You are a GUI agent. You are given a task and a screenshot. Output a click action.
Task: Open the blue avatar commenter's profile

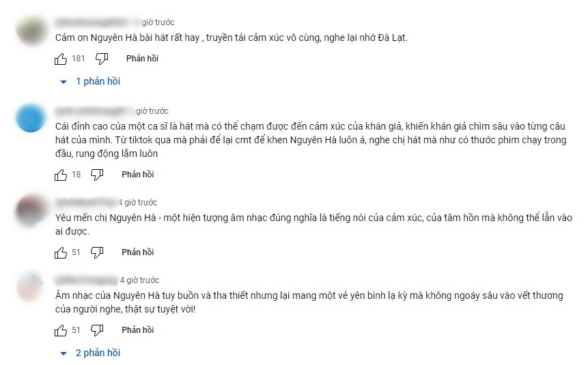[31, 117]
